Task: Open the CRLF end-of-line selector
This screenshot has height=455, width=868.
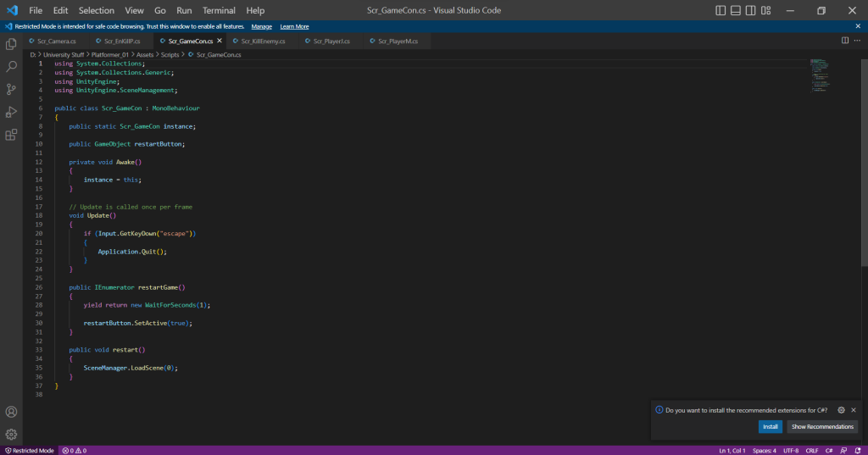Action: [812, 451]
